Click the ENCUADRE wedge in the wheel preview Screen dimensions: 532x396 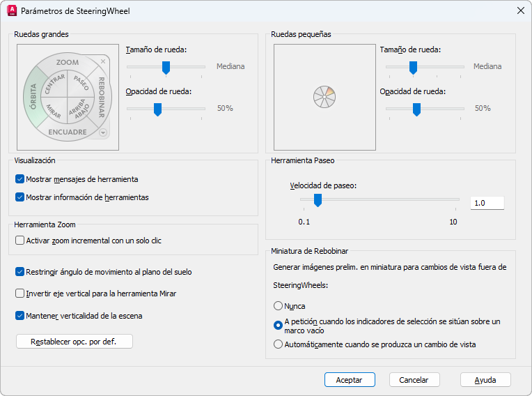68,132
